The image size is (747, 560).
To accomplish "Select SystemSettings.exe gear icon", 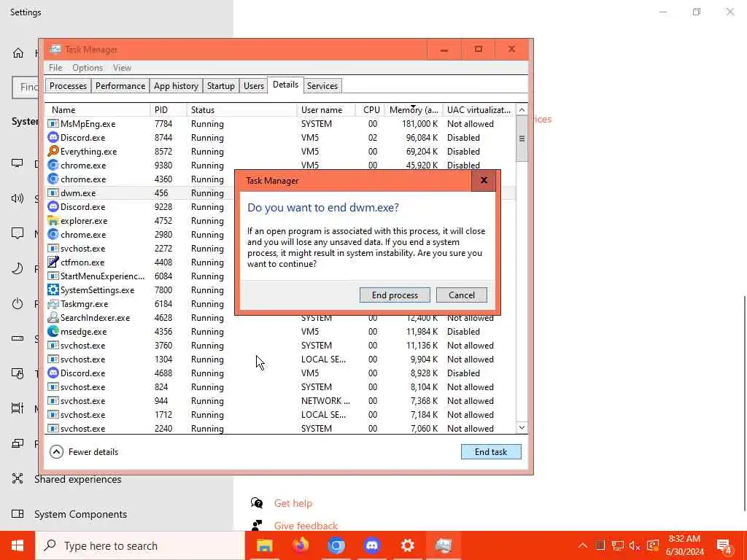I will [x=53, y=290].
